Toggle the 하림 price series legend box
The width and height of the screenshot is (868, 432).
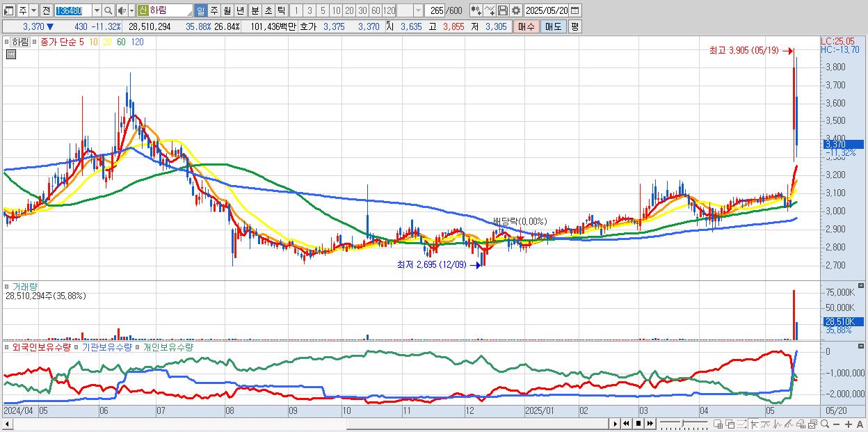click(8, 42)
